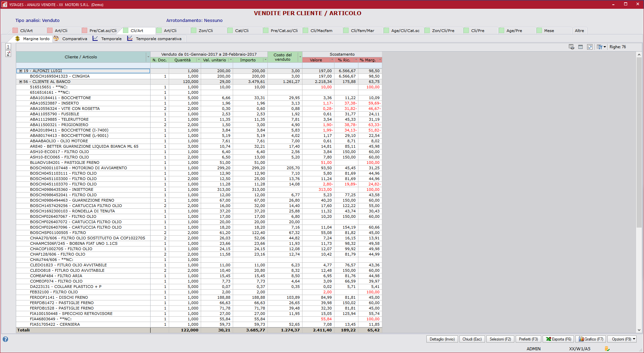Select row ABAABAOLIO - OLIO MOTORE
The width and height of the screenshot is (644, 353).
[x=199, y=141]
